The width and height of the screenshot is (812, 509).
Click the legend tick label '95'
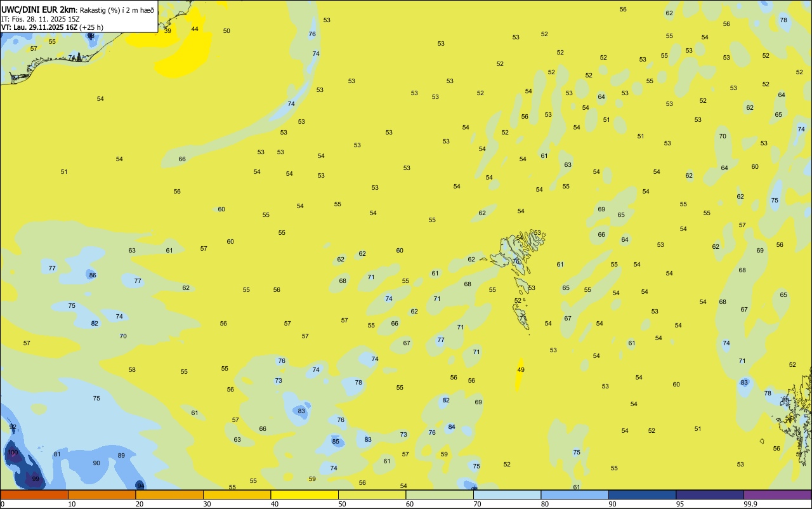point(680,504)
